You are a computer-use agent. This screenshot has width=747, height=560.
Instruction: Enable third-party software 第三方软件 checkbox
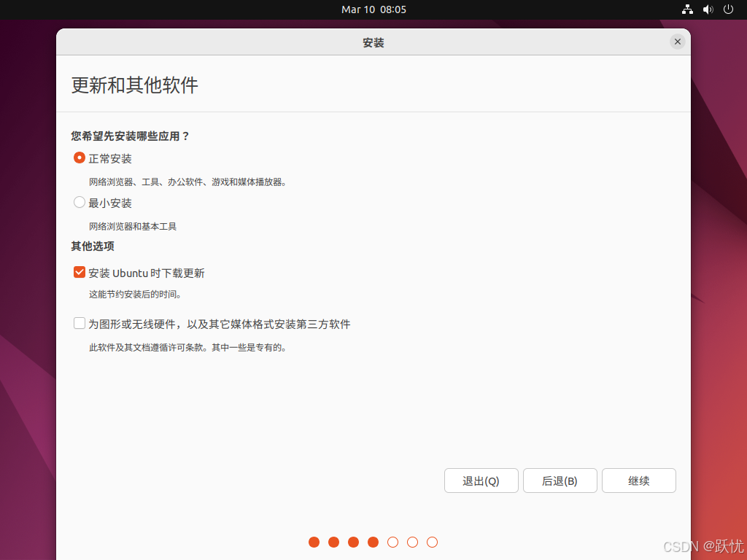pyautogui.click(x=79, y=324)
